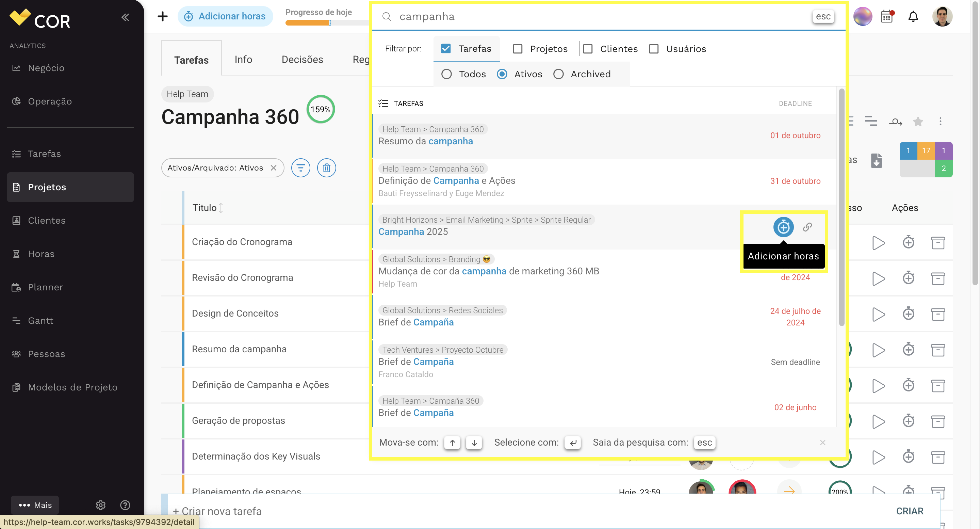980x529 pixels.
Task: Enable the Clientes filter checkbox
Action: (588, 49)
